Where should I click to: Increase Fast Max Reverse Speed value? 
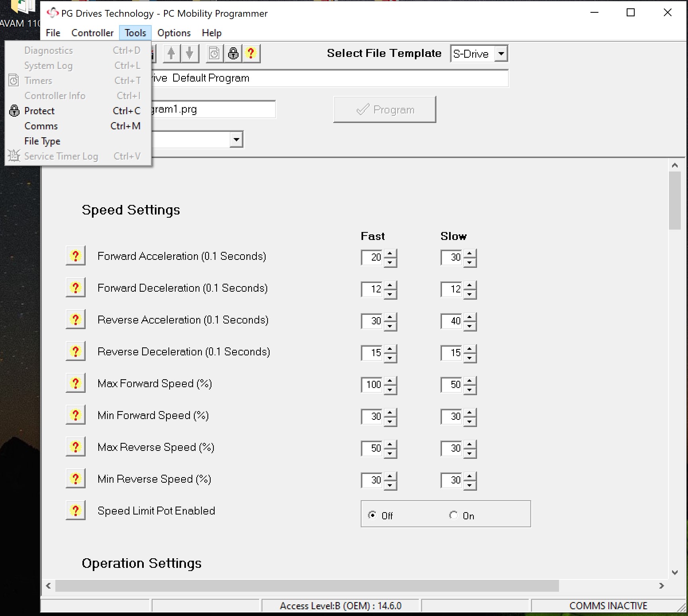[x=390, y=444]
